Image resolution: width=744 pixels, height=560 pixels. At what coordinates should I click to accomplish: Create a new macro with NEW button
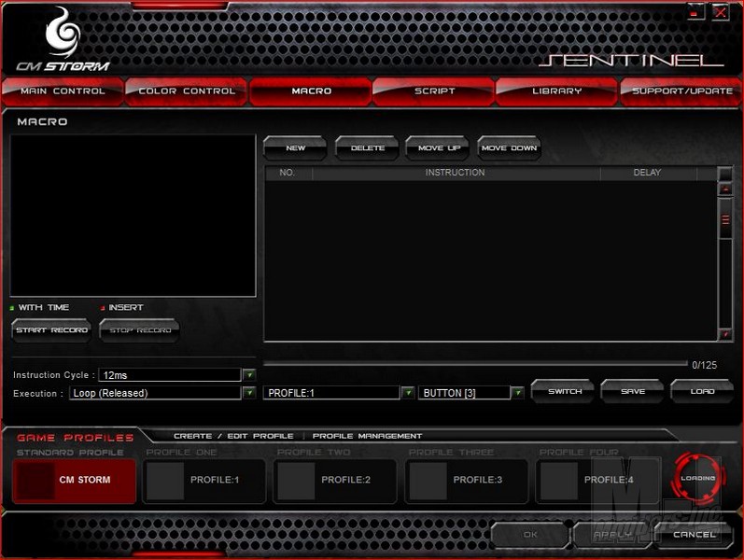pyautogui.click(x=295, y=148)
